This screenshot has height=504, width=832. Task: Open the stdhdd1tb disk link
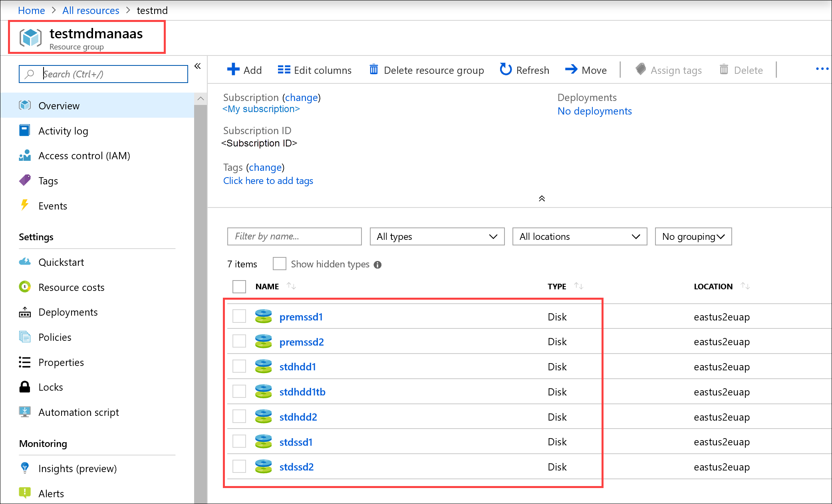[302, 392]
